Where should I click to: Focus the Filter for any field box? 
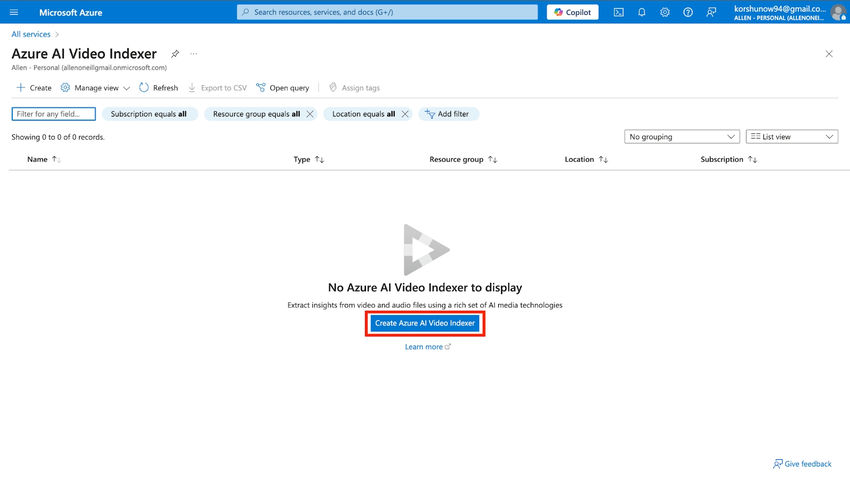click(54, 114)
